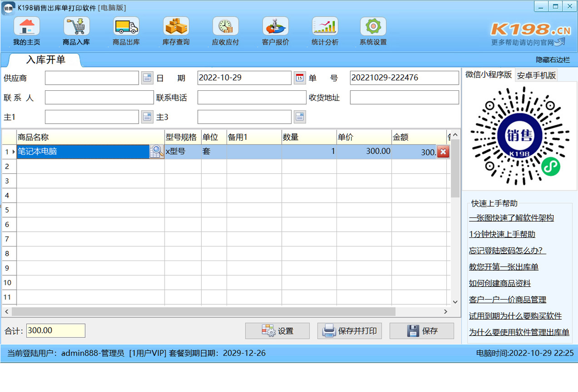
Task: Click the 日期 date field
Action: pos(245,78)
